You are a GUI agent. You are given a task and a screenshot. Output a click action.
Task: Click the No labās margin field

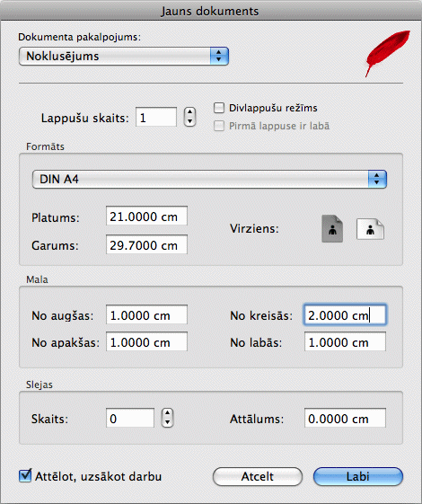click(346, 341)
